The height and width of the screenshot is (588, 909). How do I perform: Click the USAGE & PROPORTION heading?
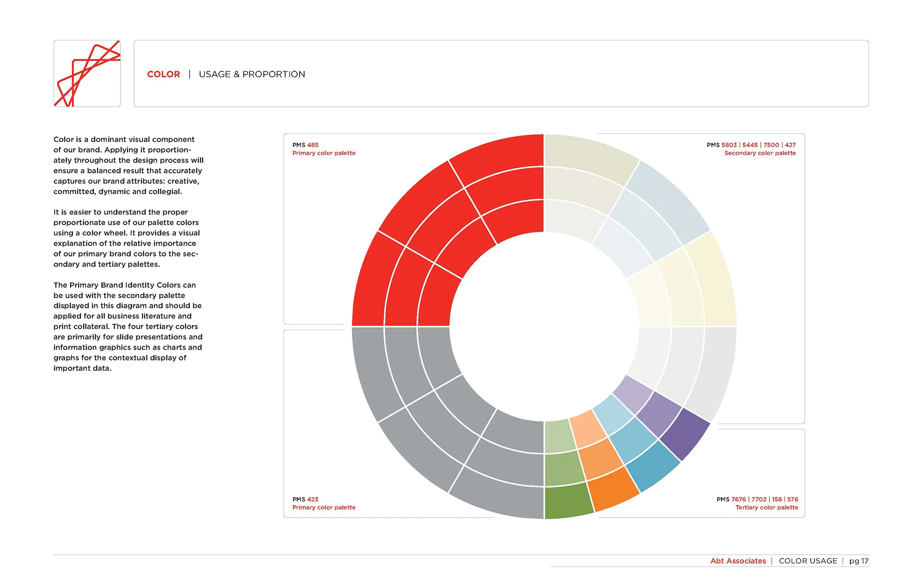[x=252, y=74]
